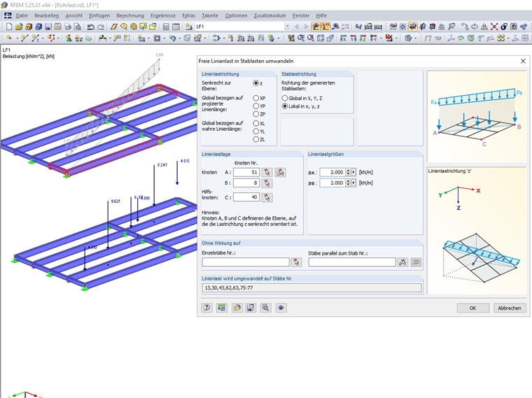Pick auxiliary node C with cursor icon

[267, 197]
